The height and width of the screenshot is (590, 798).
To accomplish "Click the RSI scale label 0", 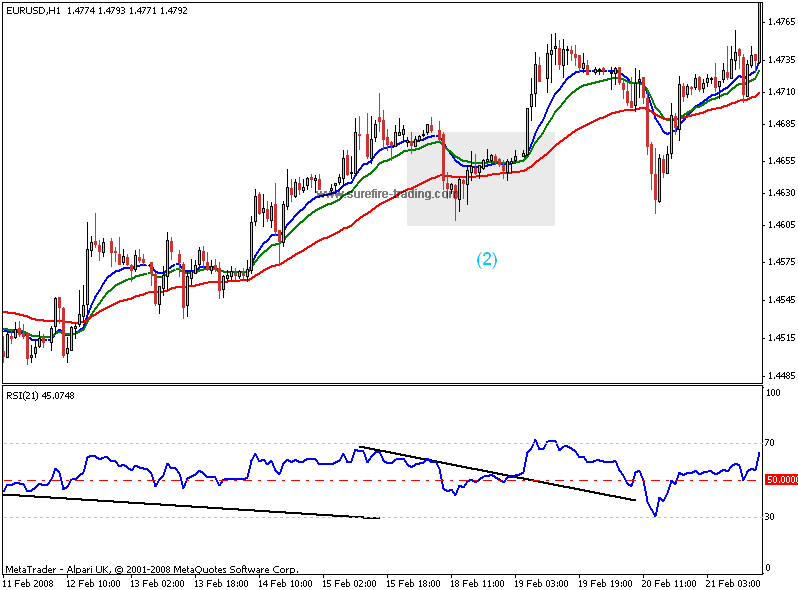I will (x=768, y=568).
